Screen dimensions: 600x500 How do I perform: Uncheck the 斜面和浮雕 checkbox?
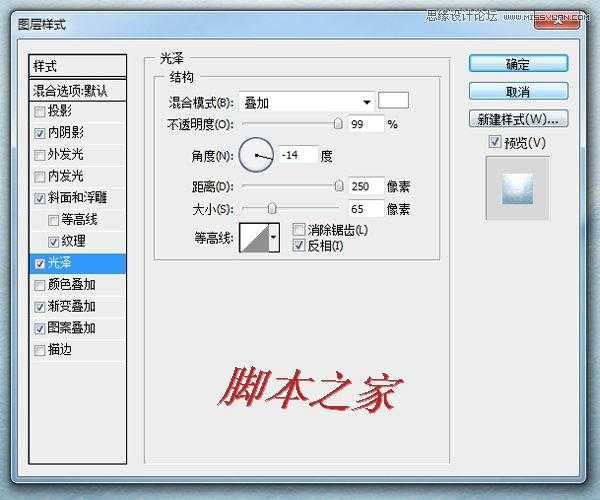pyautogui.click(x=39, y=198)
